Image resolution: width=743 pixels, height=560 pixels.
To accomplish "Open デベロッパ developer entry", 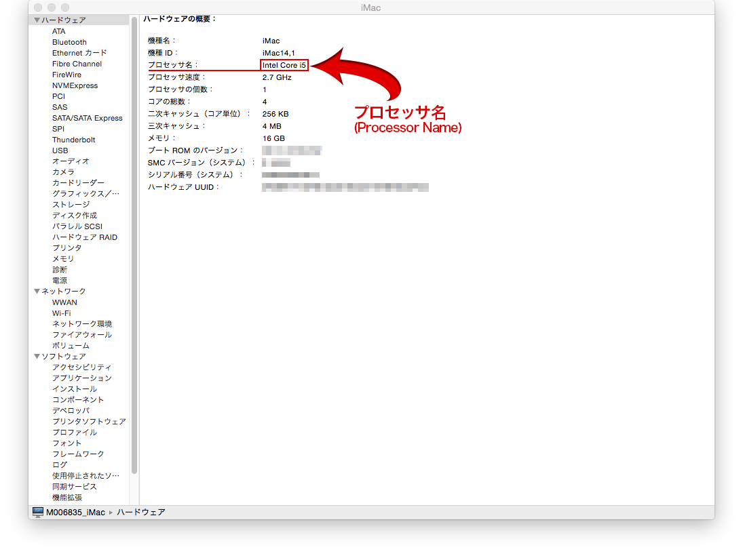I will 71,410.
